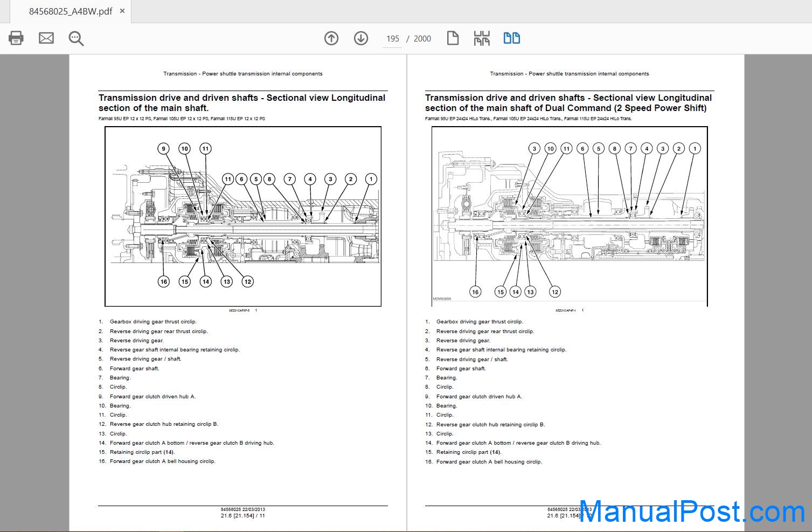Image resolution: width=812 pixels, height=532 pixels.
Task: Click right page item '12. Reverse gear clutch hub retaining circlip B.'
Action: [x=485, y=425]
